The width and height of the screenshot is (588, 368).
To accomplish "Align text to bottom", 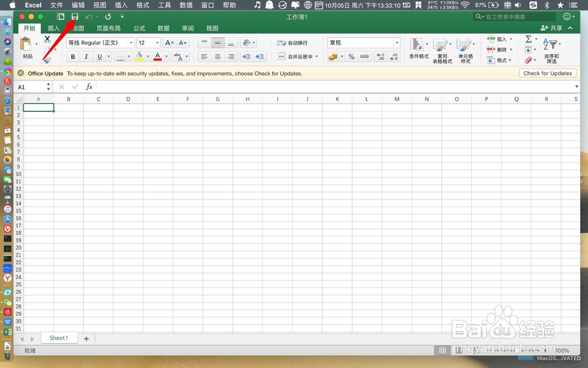I will pyautogui.click(x=231, y=43).
